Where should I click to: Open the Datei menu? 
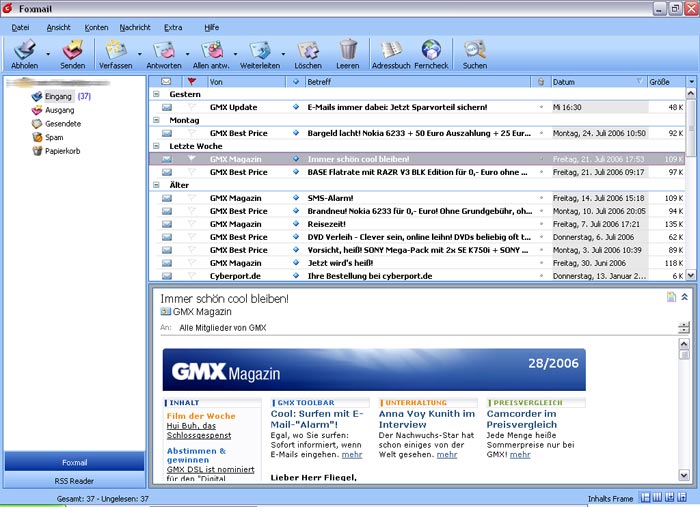(21, 28)
